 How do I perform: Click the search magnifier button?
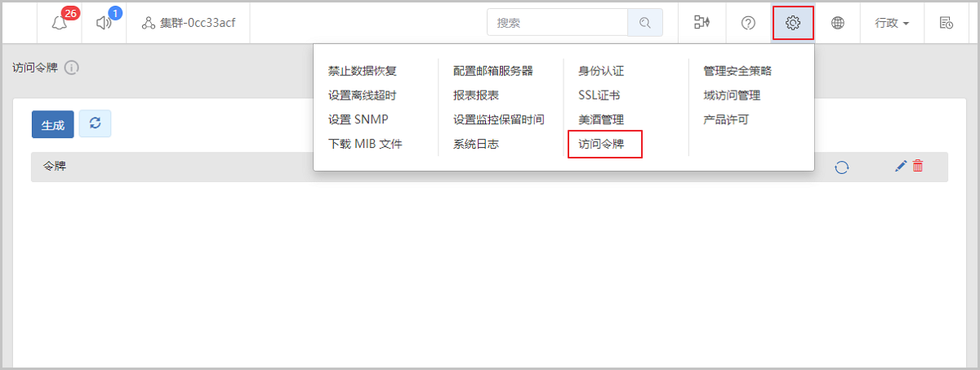click(644, 23)
